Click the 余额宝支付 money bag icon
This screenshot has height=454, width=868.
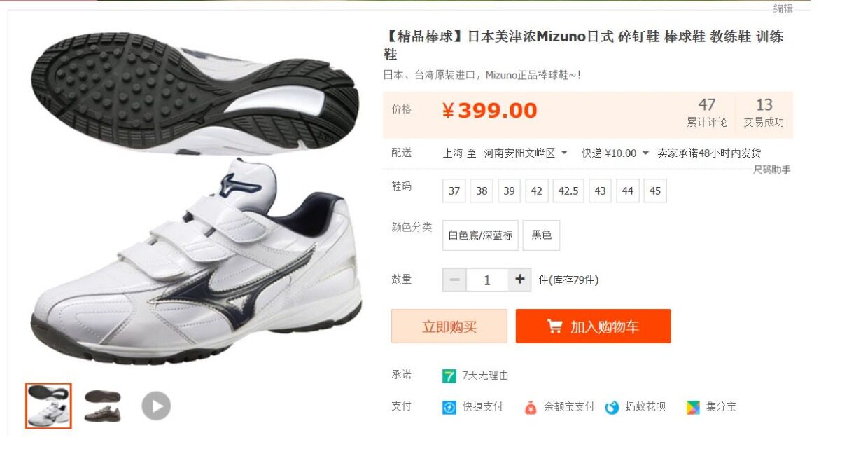point(531,407)
